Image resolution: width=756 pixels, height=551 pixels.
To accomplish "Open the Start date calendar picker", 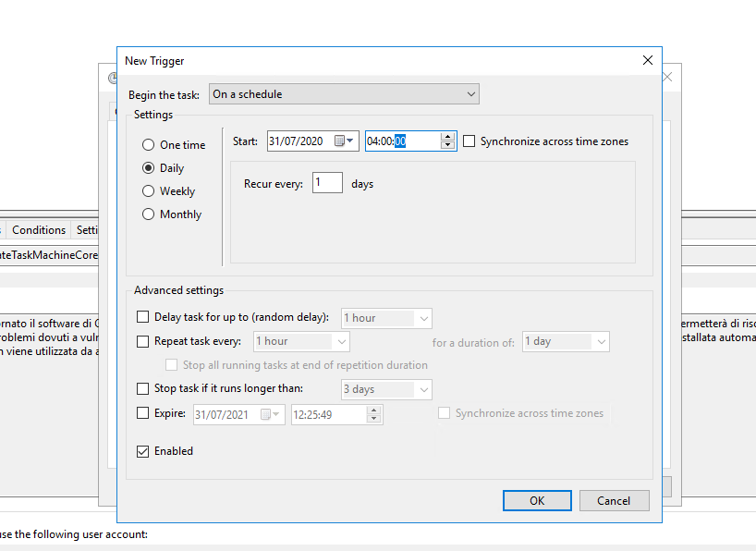I will pyautogui.click(x=345, y=141).
